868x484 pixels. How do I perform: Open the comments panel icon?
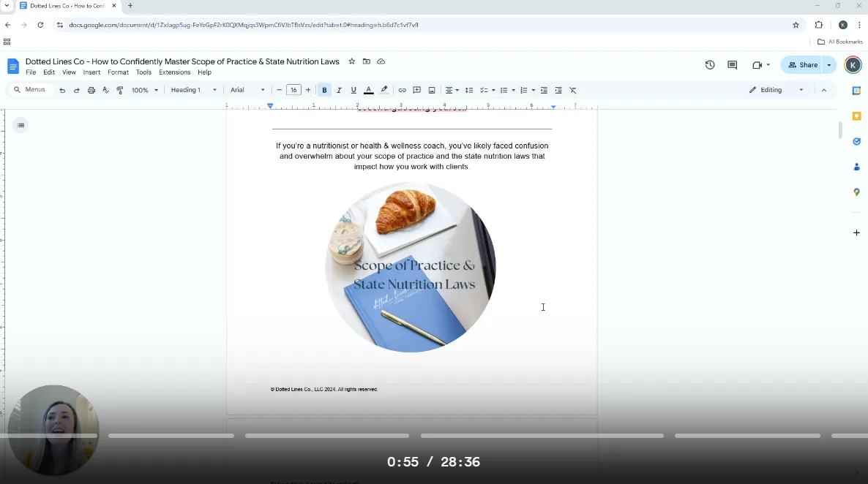tap(732, 65)
